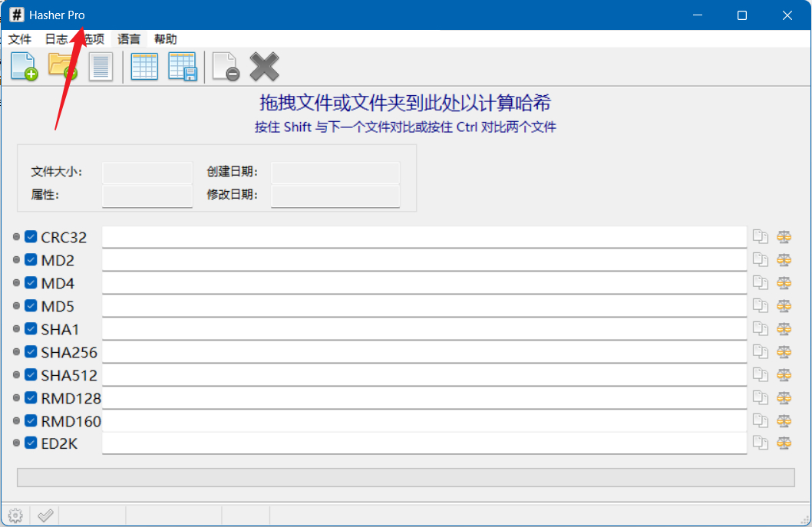This screenshot has width=812, height=527.
Task: Uncheck the ED2K checkbox
Action: [x=31, y=443]
